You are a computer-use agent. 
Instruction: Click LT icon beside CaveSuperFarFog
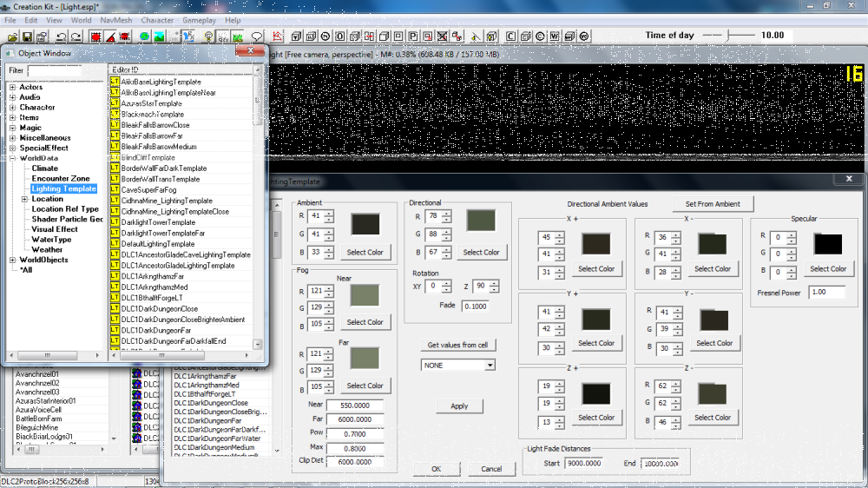pyautogui.click(x=115, y=189)
